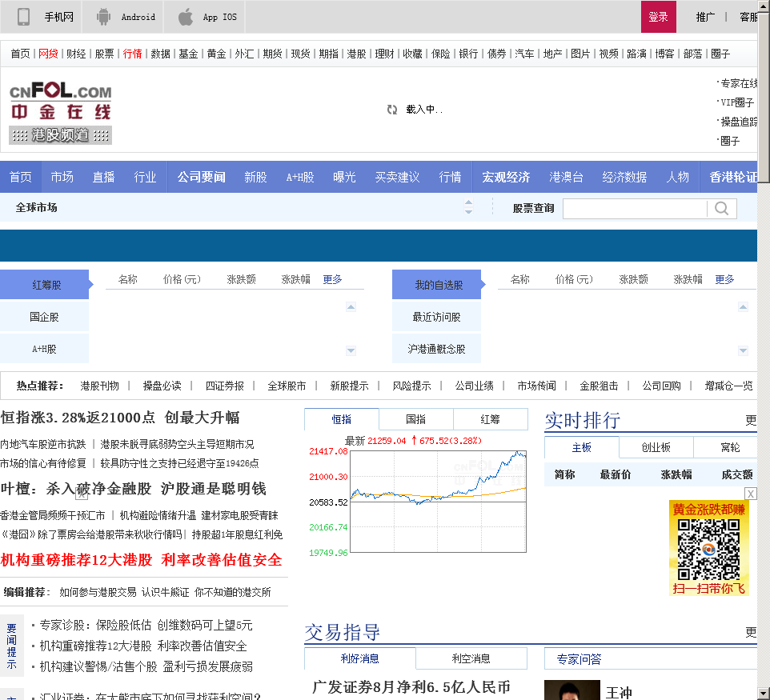Open 经济数据 navigation item
Image resolution: width=770 pixels, height=700 pixels.
pyautogui.click(x=624, y=177)
